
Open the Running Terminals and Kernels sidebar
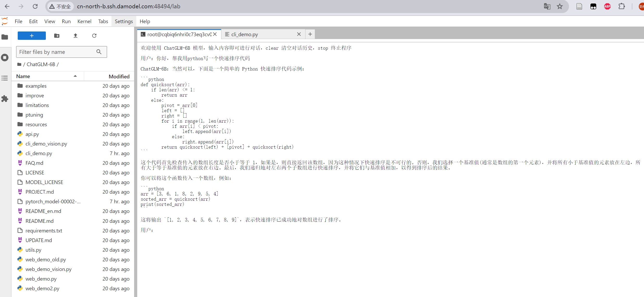(x=5, y=58)
